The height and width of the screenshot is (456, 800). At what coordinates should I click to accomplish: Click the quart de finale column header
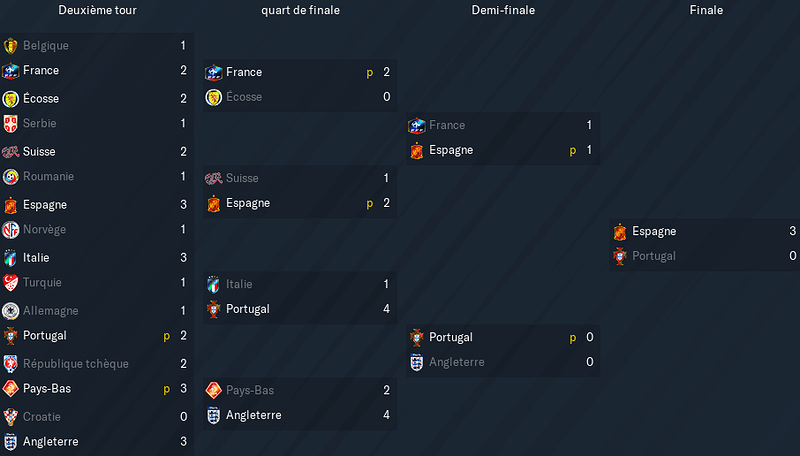pos(301,10)
